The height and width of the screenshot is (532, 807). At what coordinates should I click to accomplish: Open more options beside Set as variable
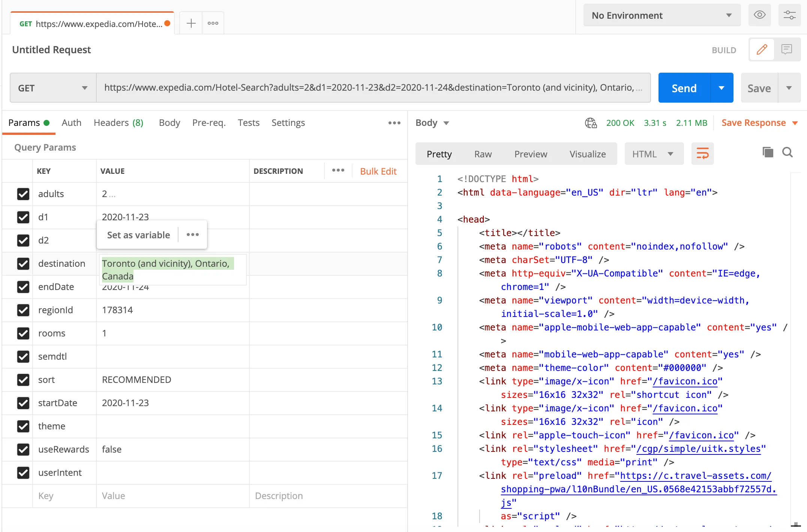coord(193,235)
